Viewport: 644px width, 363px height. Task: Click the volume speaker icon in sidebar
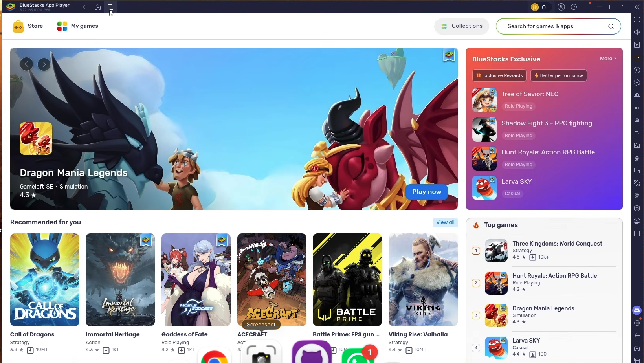pos(637,32)
